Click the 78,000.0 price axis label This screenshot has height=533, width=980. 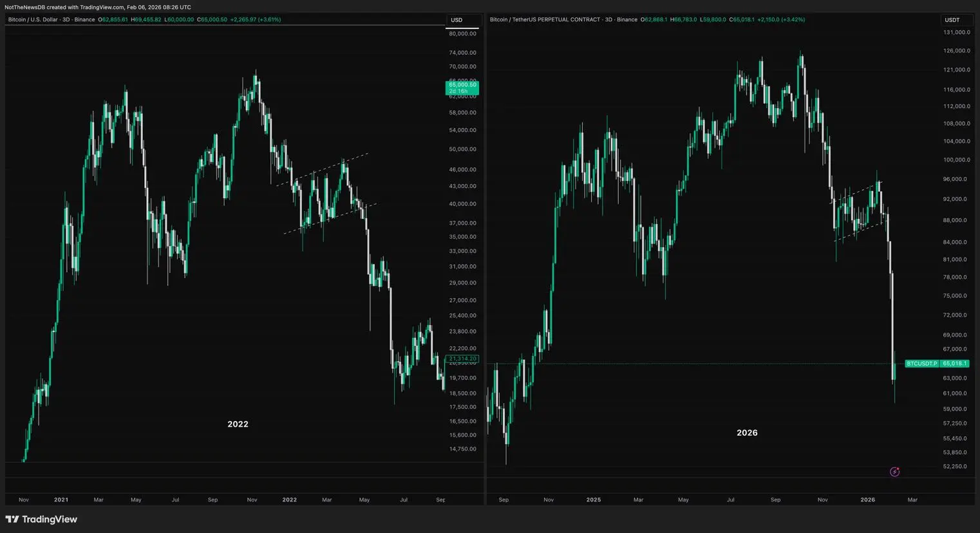[x=955, y=277]
